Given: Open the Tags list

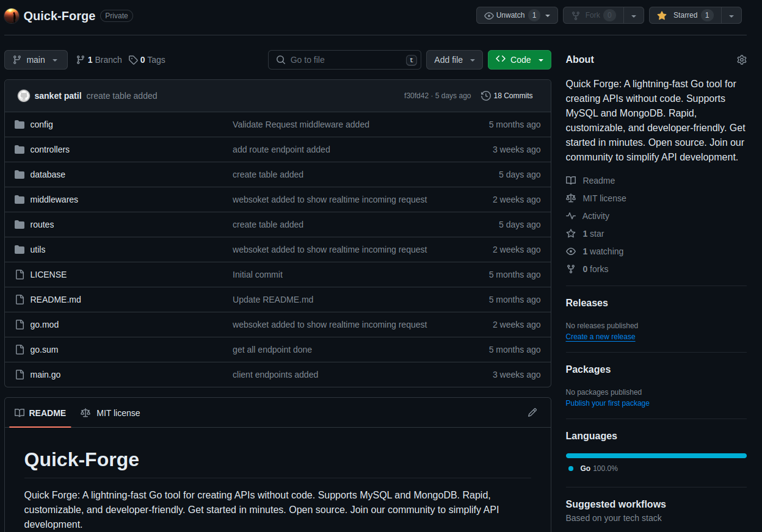Looking at the screenshot, I should point(147,60).
